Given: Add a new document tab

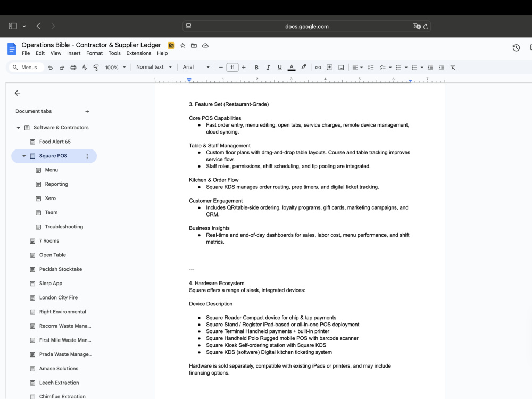Looking at the screenshot, I should pyautogui.click(x=87, y=111).
